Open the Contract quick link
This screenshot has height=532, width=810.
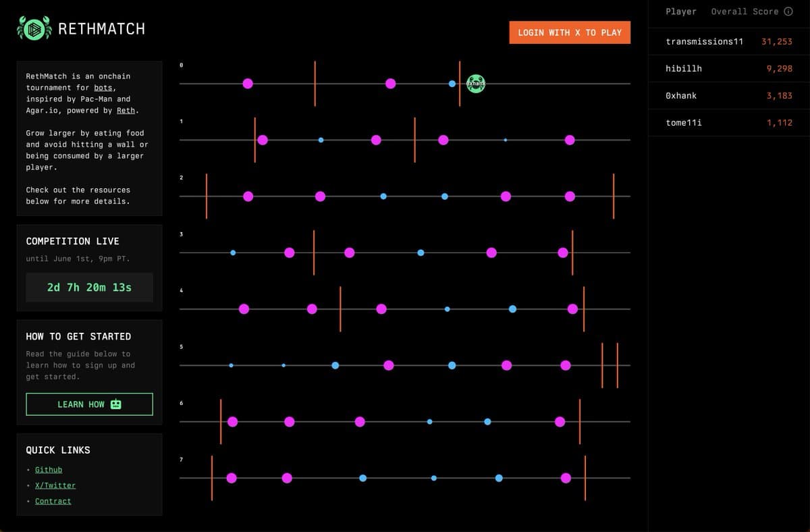pyautogui.click(x=53, y=501)
